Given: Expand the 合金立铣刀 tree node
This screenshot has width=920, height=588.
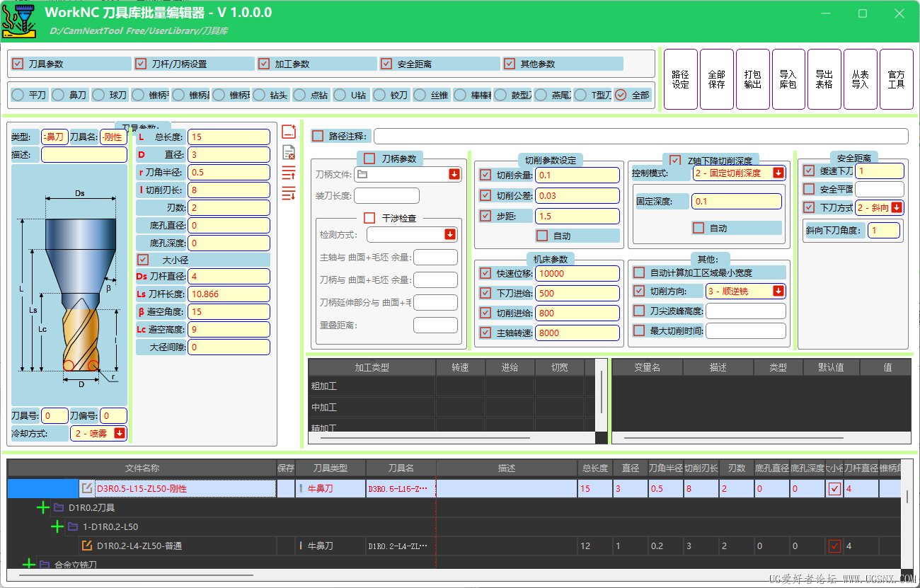Looking at the screenshot, I should pos(29,565).
